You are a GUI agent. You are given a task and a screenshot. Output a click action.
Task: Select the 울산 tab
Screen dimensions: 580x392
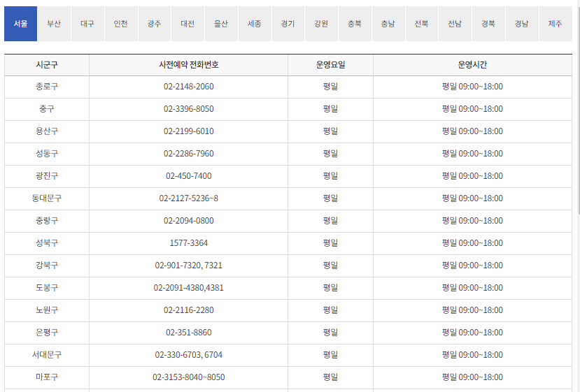221,24
